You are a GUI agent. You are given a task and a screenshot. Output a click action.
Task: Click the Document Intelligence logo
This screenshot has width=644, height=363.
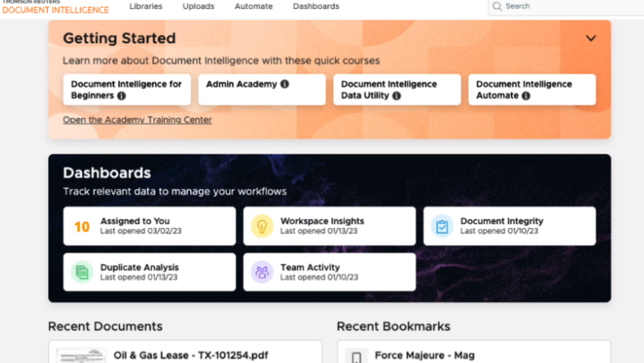point(55,8)
